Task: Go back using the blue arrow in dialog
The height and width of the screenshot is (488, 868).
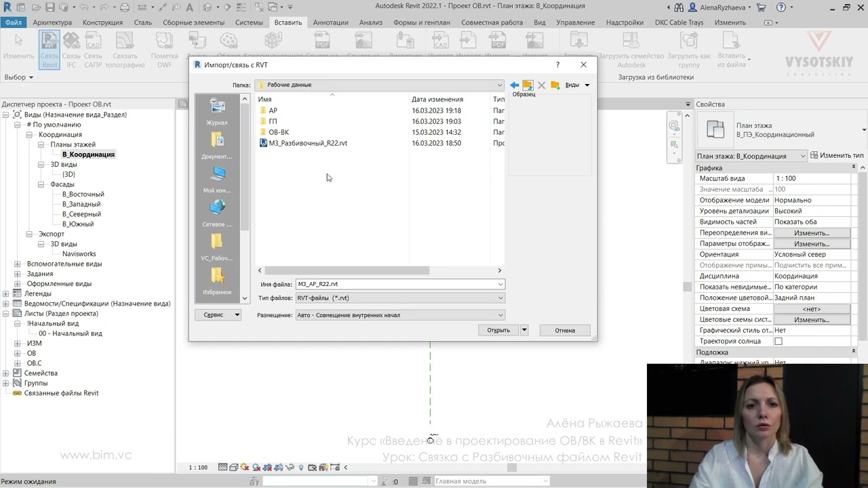Action: (x=514, y=85)
